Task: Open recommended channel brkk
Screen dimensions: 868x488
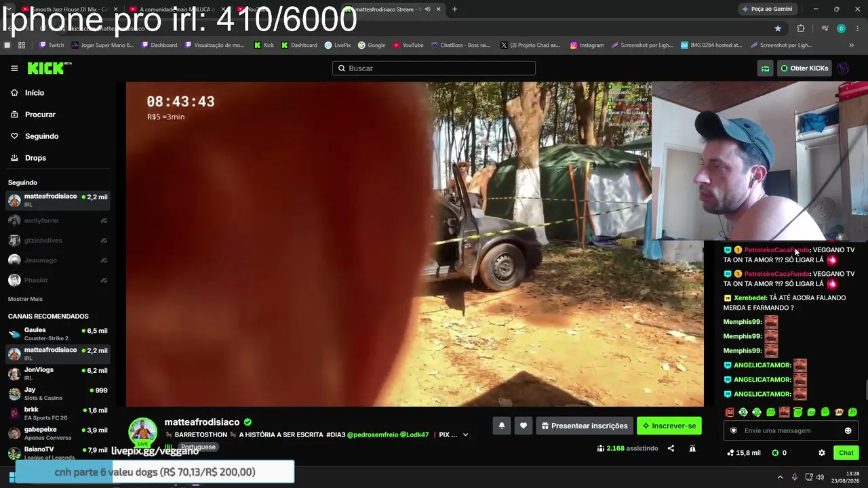Action: tap(58, 413)
